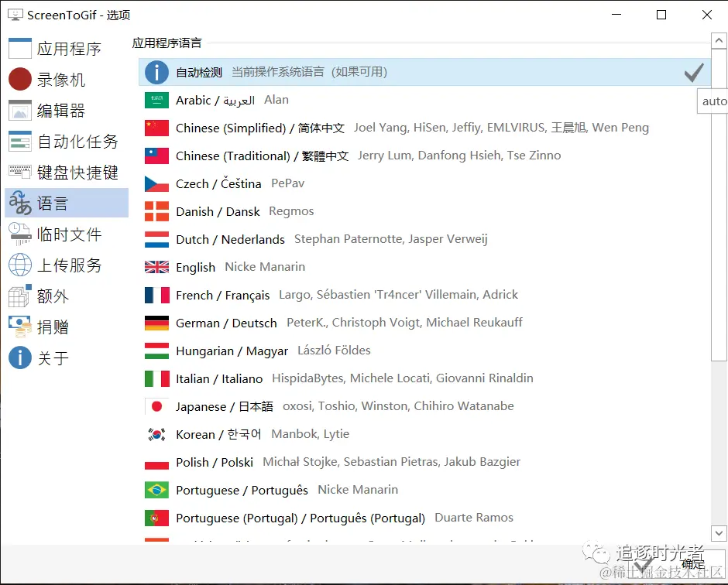Select Dutch / Nederlands language
The image size is (728, 585).
click(x=424, y=239)
